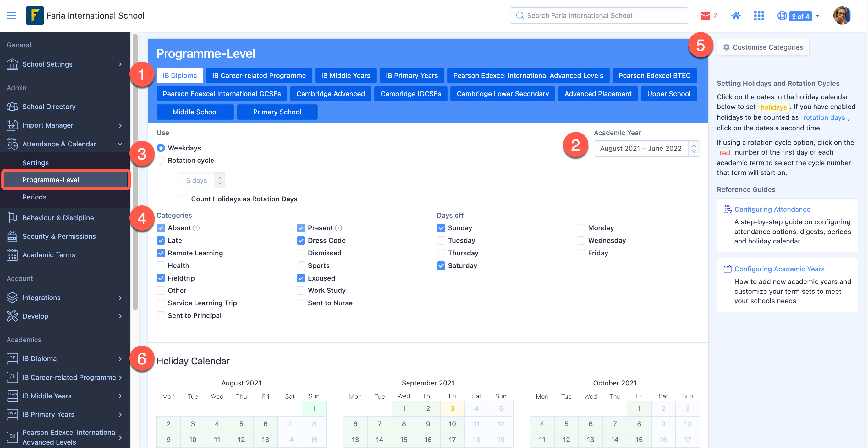
Task: Click the help lifebuoy icon
Action: [x=782, y=15]
